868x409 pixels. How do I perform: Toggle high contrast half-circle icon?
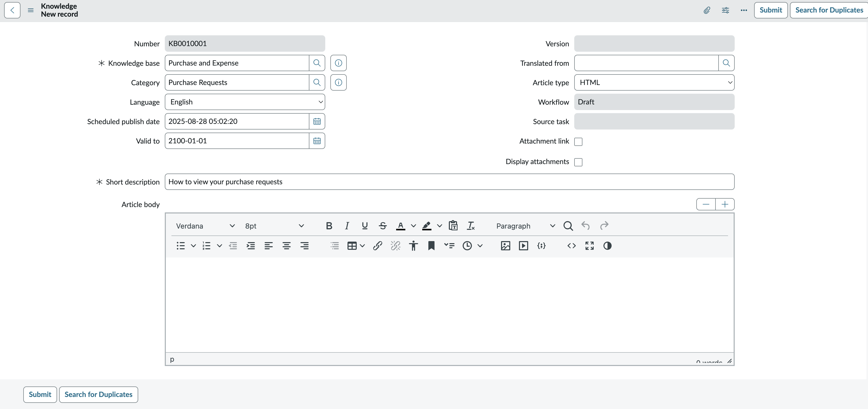[x=607, y=246]
